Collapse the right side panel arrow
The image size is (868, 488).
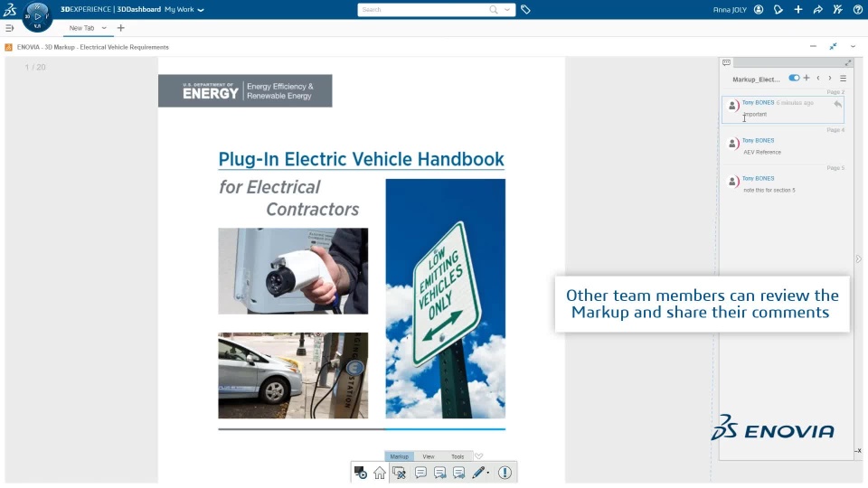[859, 259]
